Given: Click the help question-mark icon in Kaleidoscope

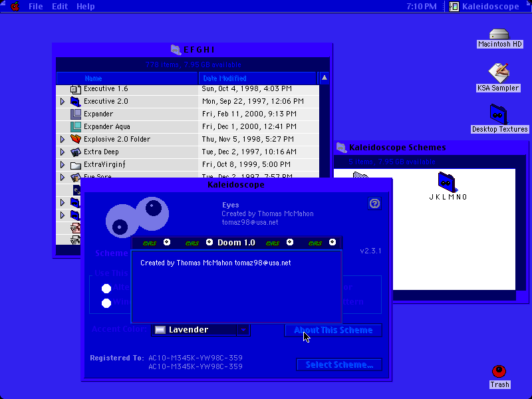Looking at the screenshot, I should (x=374, y=203).
